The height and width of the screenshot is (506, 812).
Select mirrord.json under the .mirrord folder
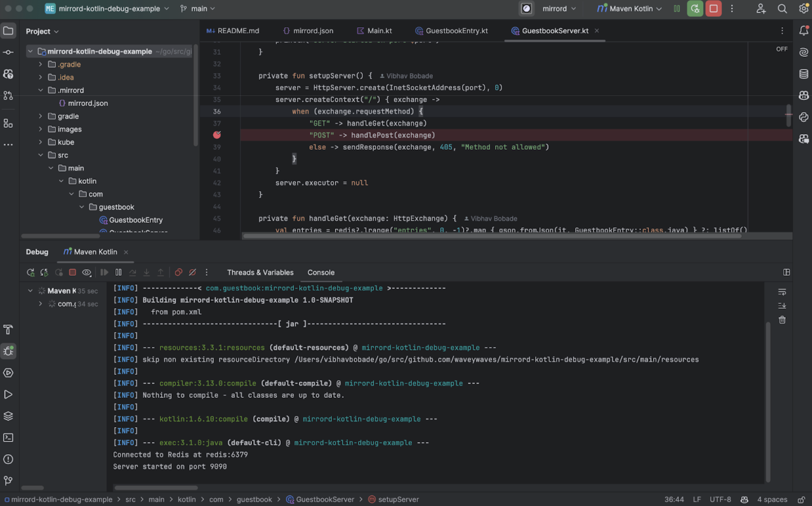[x=87, y=103]
